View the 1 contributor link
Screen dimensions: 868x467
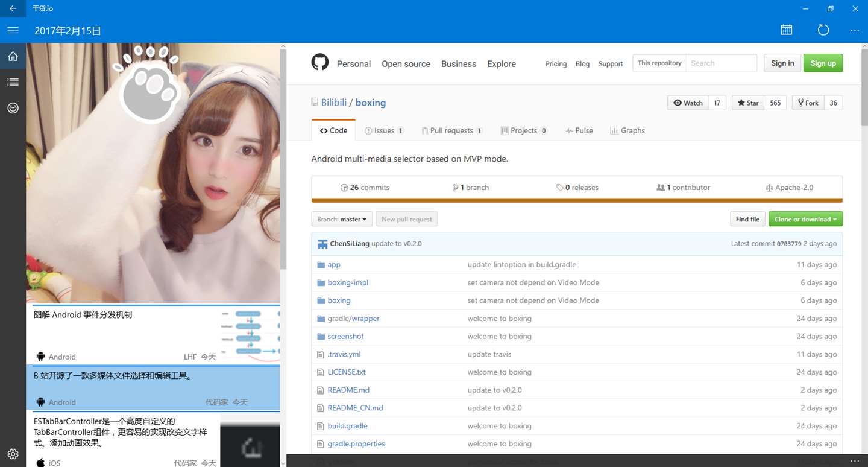[x=684, y=188]
